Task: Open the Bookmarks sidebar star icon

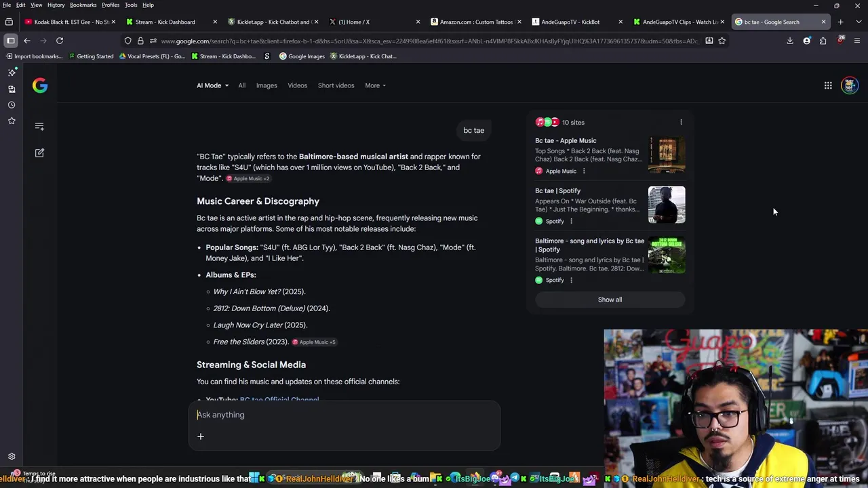Action: [x=12, y=121]
